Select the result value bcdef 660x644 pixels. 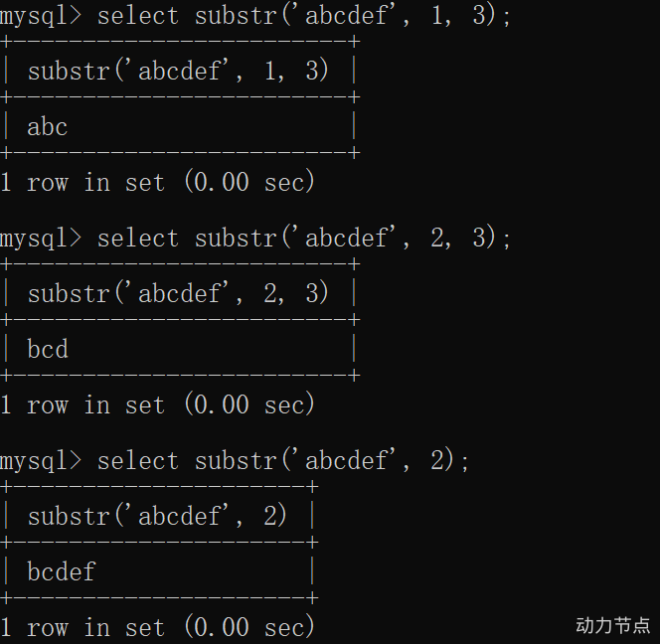tap(62, 571)
